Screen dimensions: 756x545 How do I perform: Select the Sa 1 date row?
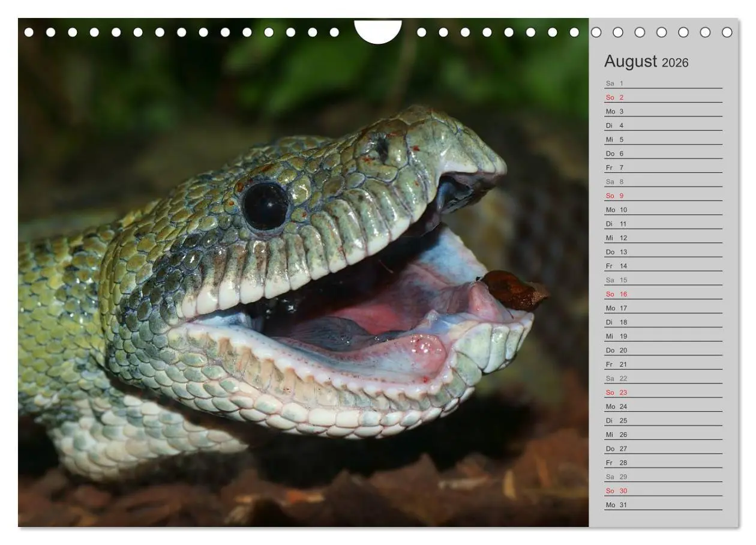664,83
